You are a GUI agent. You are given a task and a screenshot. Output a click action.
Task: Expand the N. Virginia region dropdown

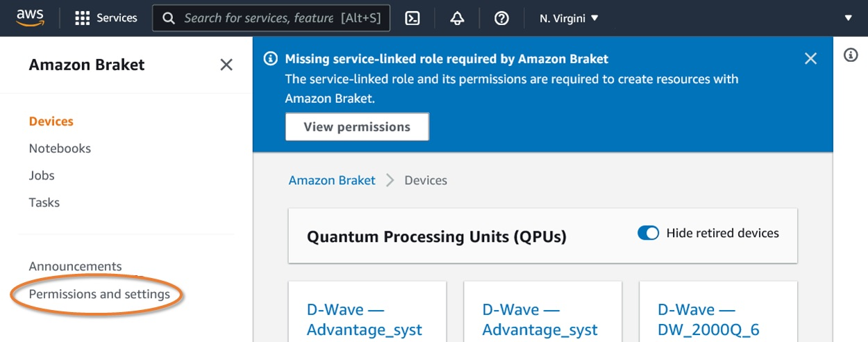[x=569, y=19]
